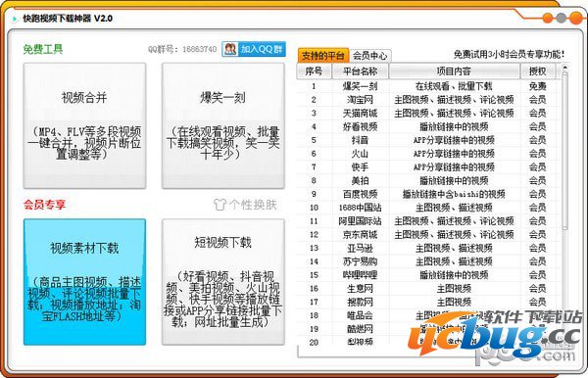
Task: Click the 免费试用3小时会员专享功能 notice
Action: click(509, 54)
